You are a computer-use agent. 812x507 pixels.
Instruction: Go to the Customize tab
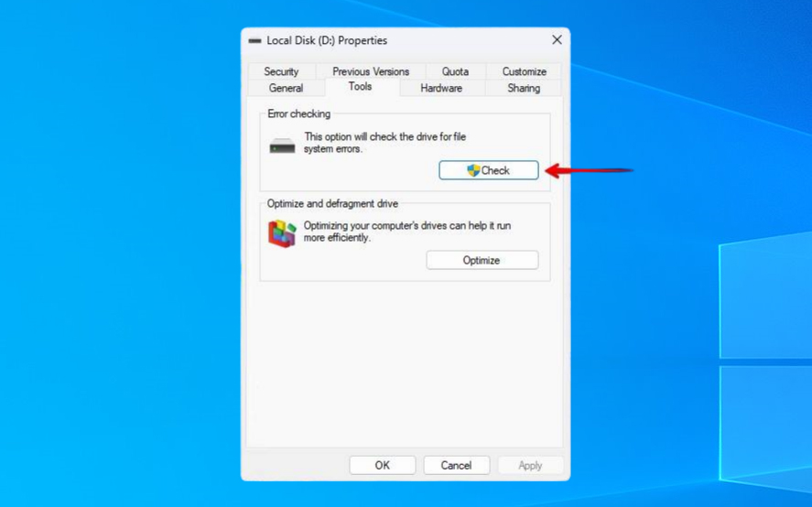(524, 71)
